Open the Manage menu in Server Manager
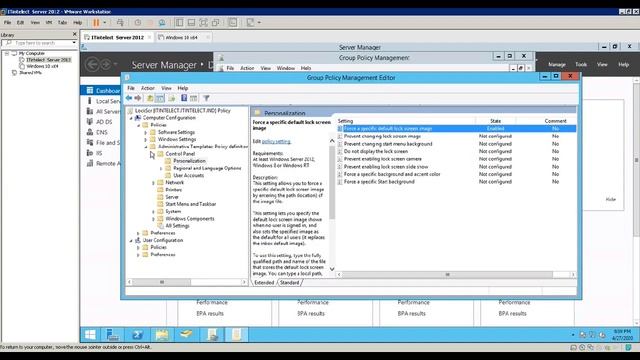 pos(557,64)
